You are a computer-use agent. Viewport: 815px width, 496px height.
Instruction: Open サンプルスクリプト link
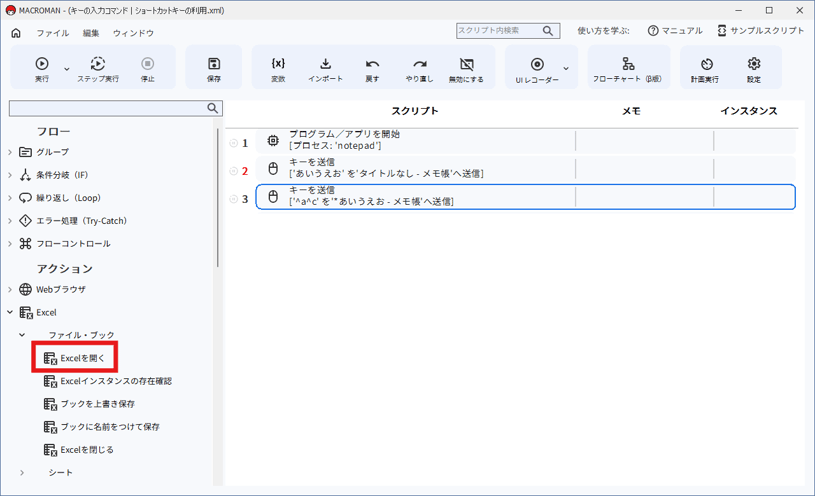point(760,31)
